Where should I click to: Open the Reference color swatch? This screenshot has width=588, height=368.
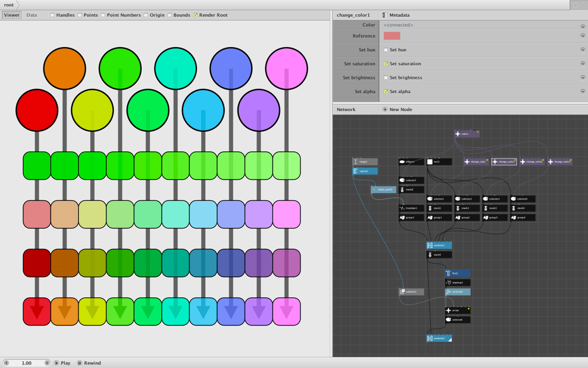click(392, 36)
